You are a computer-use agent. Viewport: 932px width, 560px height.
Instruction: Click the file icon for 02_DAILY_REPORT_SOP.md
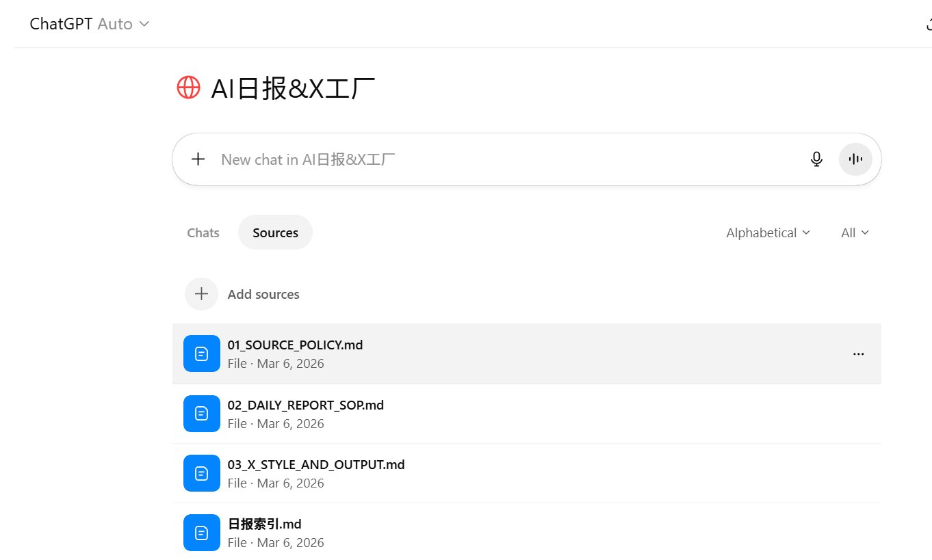[x=202, y=414]
